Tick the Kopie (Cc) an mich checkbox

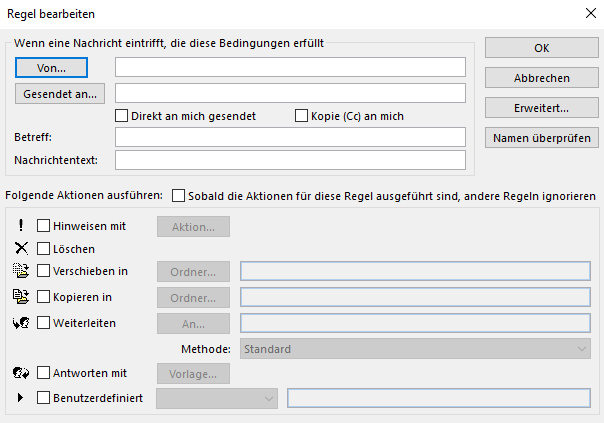coord(302,116)
